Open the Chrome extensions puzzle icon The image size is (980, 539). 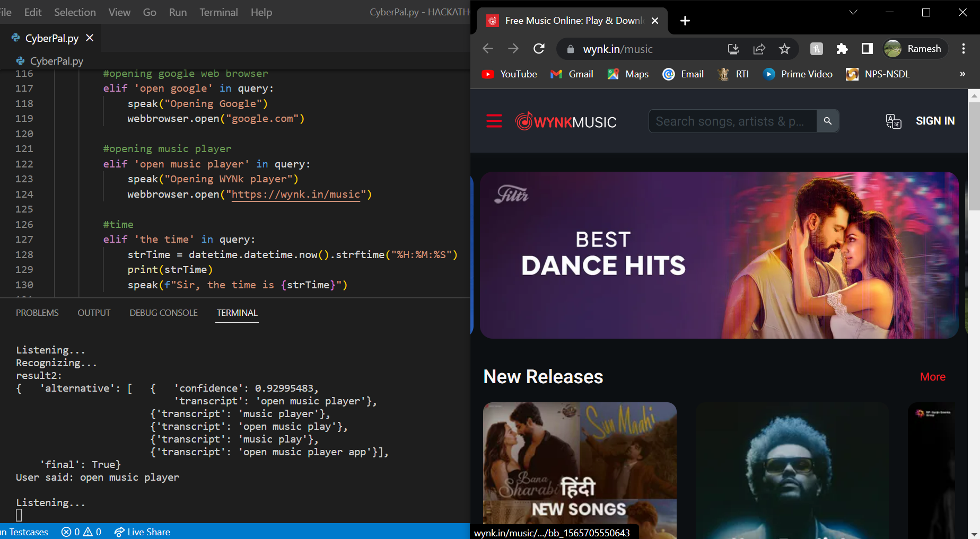coord(842,49)
